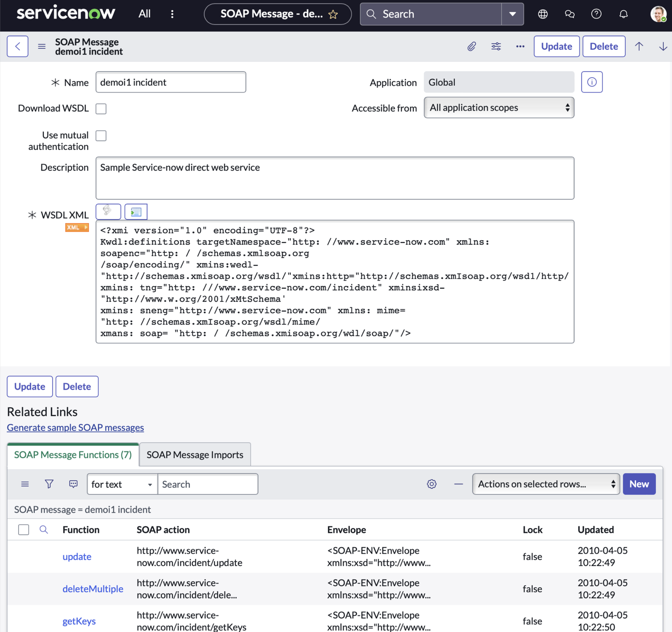Switch to SOAP Message Functions tab
This screenshot has width=672, height=632.
73,455
